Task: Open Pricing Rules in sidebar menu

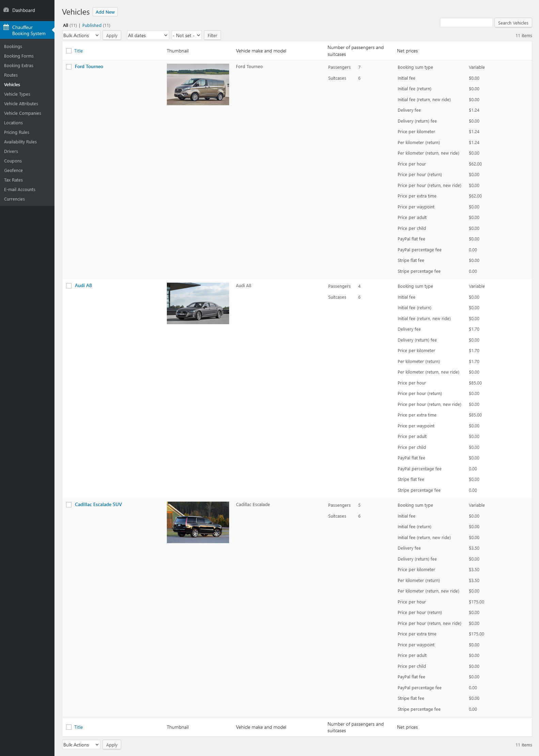Action: 17,132
